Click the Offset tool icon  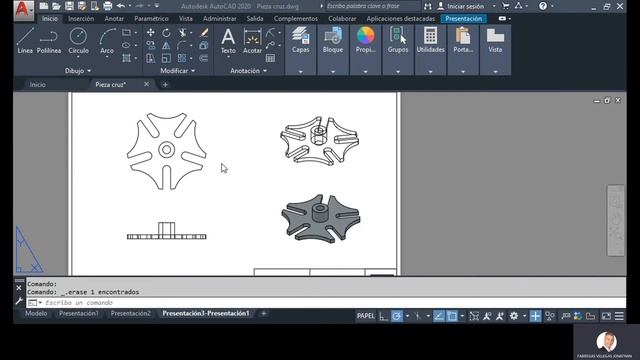[204, 58]
